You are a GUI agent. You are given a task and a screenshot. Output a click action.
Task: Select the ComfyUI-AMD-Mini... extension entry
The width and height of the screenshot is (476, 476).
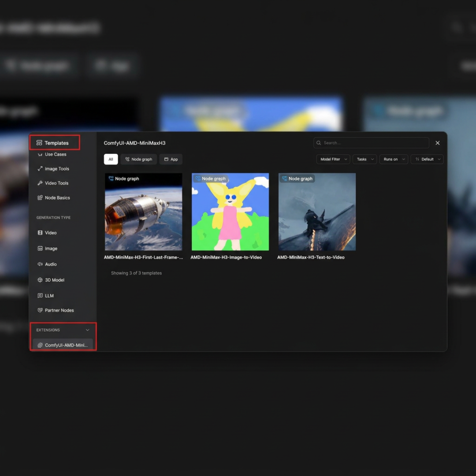click(x=63, y=345)
